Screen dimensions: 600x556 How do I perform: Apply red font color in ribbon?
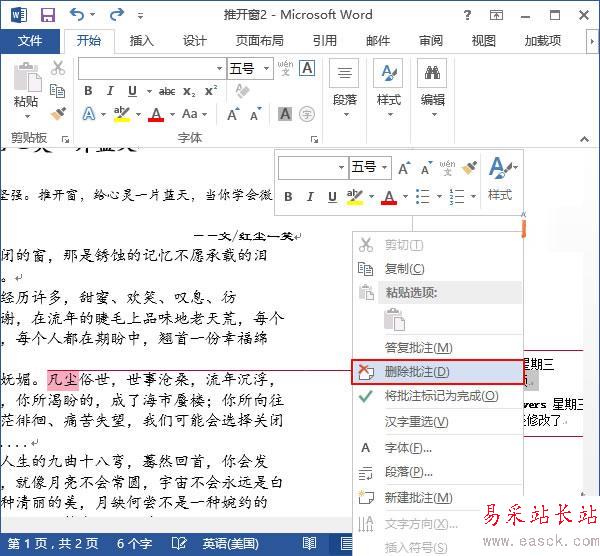click(x=156, y=114)
